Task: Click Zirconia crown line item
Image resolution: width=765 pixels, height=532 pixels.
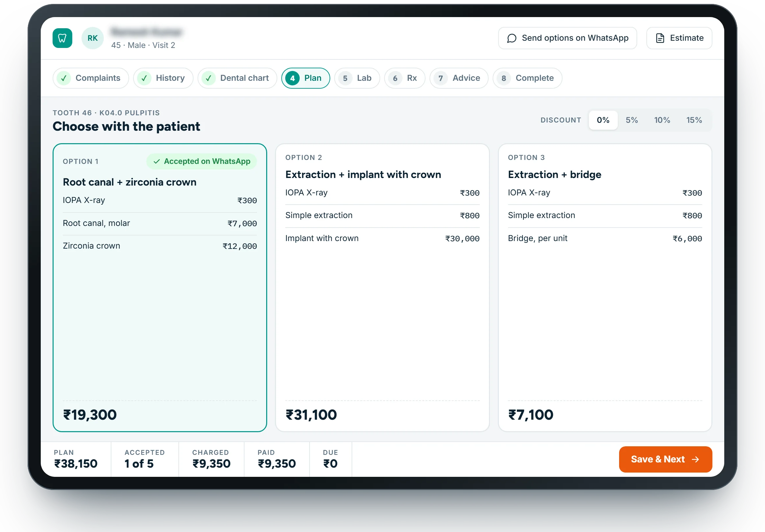Action: tap(160, 246)
